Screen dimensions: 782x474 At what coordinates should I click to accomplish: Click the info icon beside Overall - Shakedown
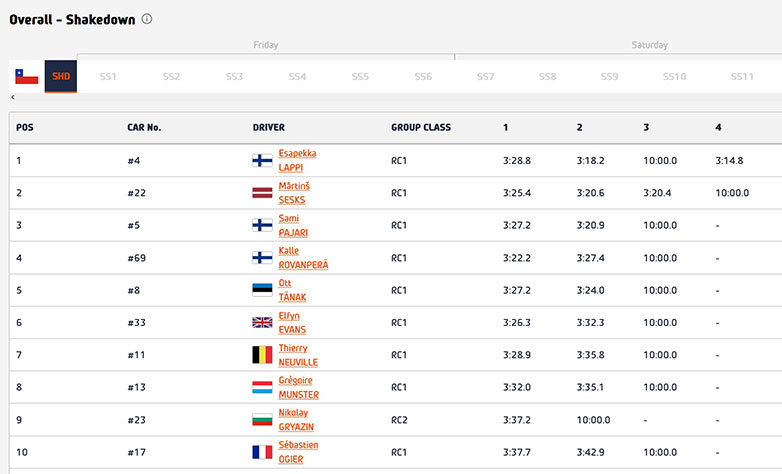point(147,19)
